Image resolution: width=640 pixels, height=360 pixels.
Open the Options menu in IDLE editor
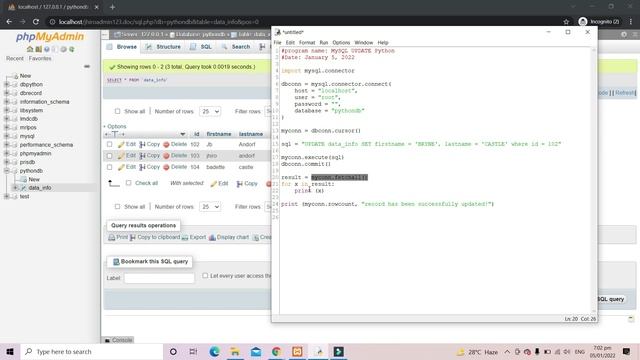pyautogui.click(x=341, y=42)
